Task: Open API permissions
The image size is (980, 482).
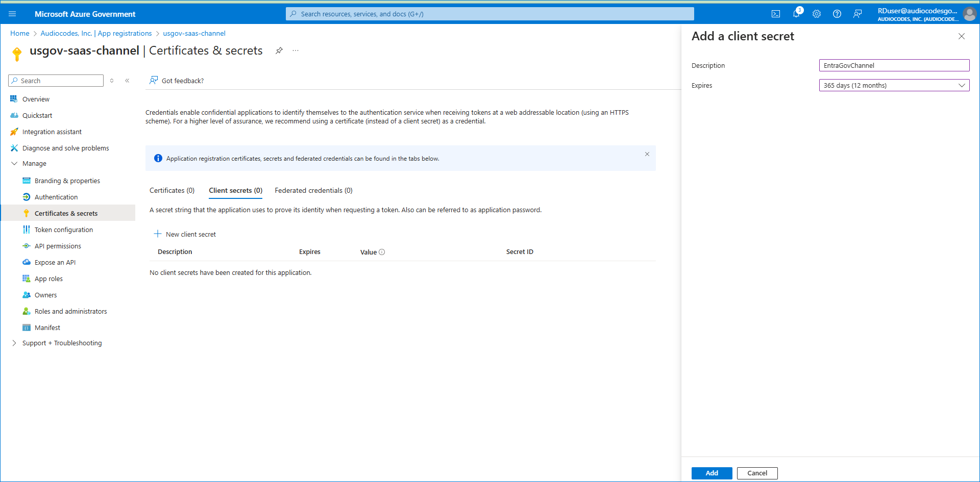Action: coord(58,246)
